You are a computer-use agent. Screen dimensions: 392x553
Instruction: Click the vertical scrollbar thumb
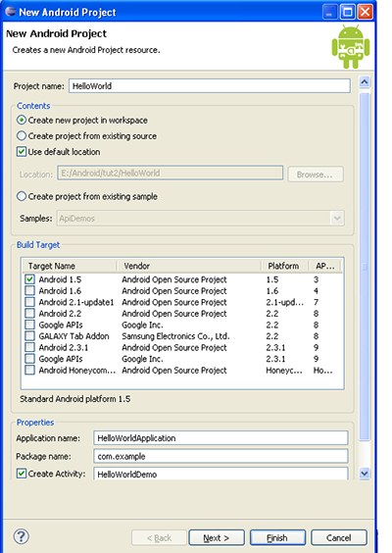click(x=365, y=267)
